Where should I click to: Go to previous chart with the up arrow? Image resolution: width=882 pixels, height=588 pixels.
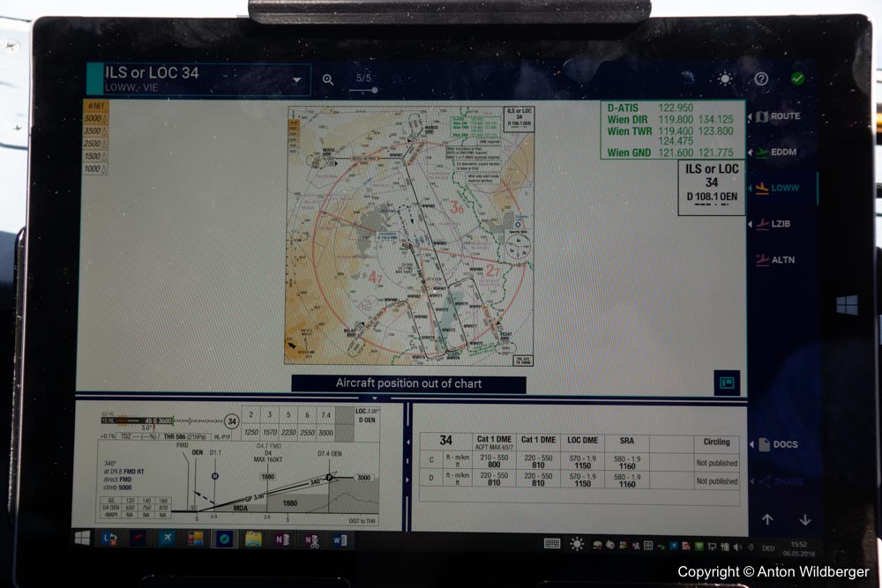767,519
